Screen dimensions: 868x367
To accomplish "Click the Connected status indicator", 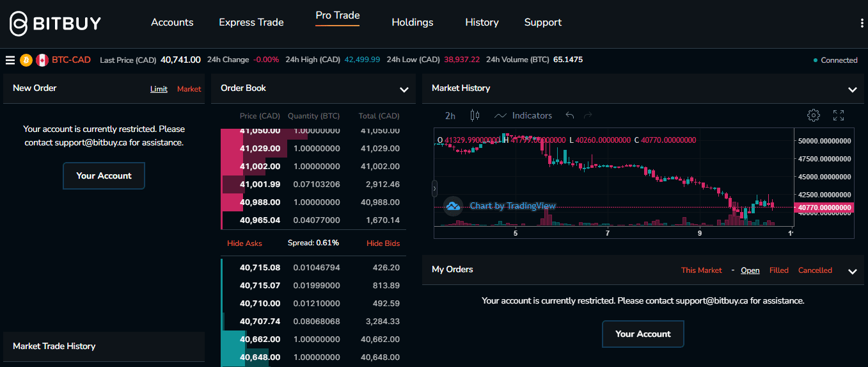I will point(835,60).
